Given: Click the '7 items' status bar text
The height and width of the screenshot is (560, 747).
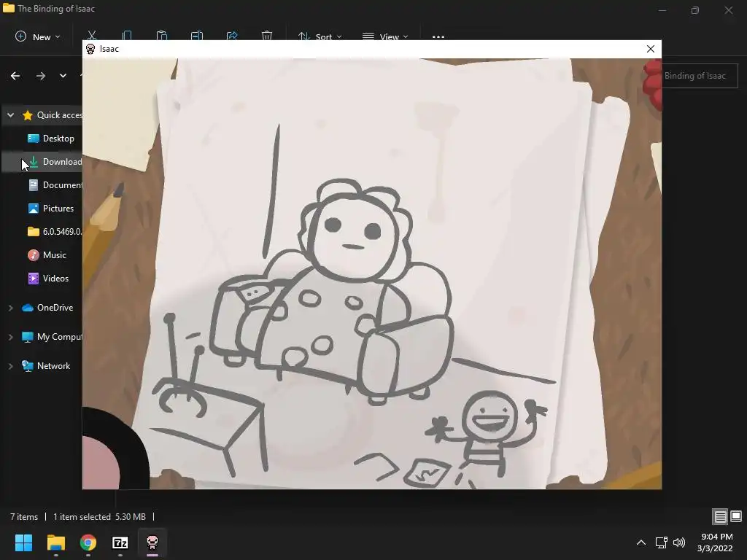Looking at the screenshot, I should pos(24,517).
